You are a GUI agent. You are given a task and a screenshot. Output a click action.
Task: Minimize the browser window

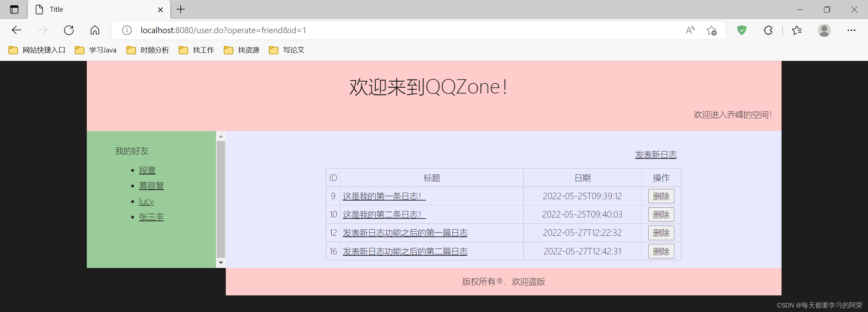[x=800, y=9]
